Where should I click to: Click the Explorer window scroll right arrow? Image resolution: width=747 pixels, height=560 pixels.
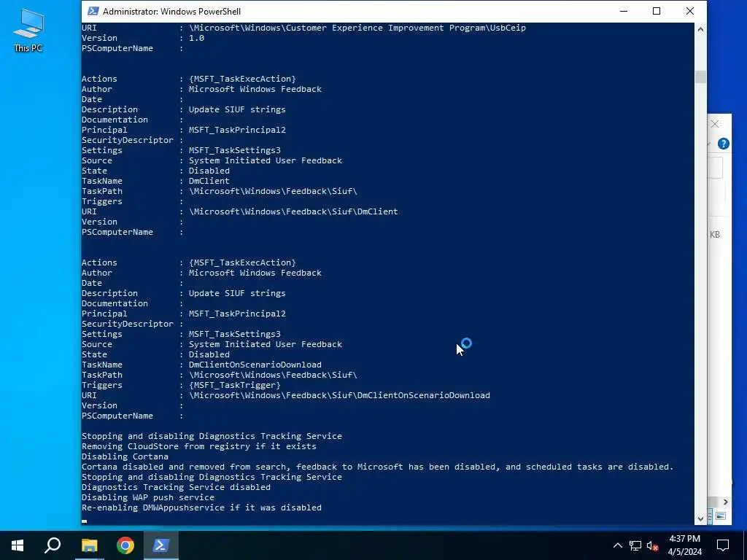726,502
